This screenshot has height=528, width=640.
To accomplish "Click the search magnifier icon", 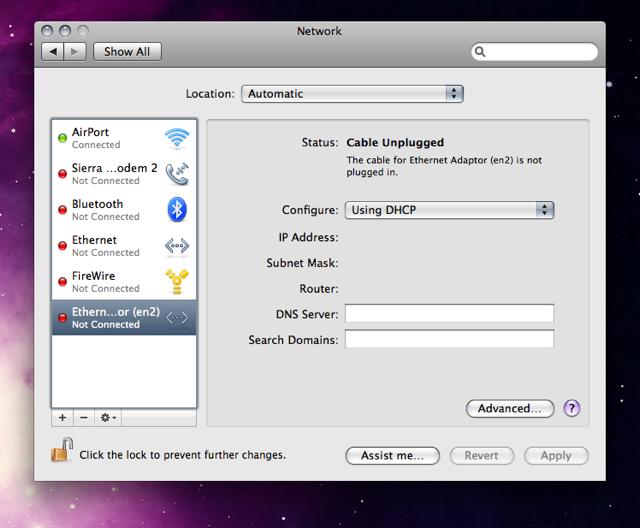I will click(x=480, y=52).
